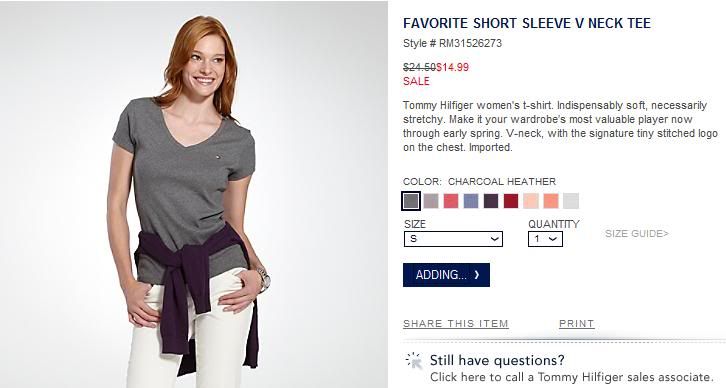The height and width of the screenshot is (388, 726).
Task: Open the Share This Item link
Action: [x=456, y=324]
